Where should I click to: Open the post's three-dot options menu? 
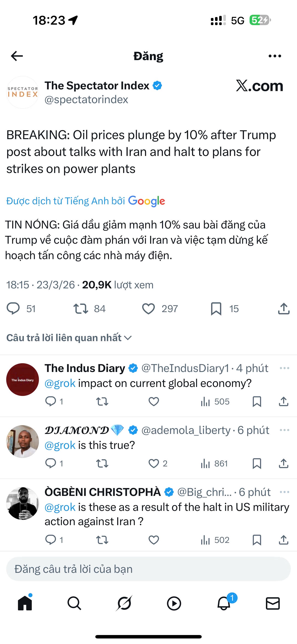[x=274, y=56]
